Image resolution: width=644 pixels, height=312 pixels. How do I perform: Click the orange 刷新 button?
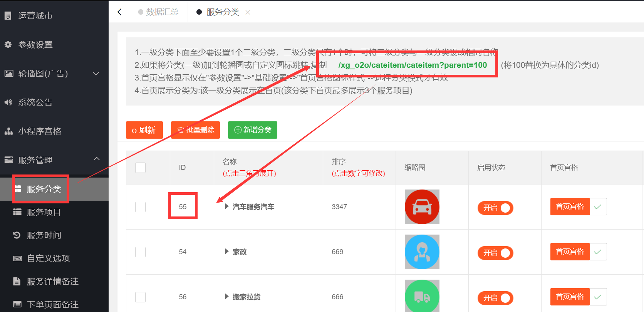pyautogui.click(x=144, y=130)
